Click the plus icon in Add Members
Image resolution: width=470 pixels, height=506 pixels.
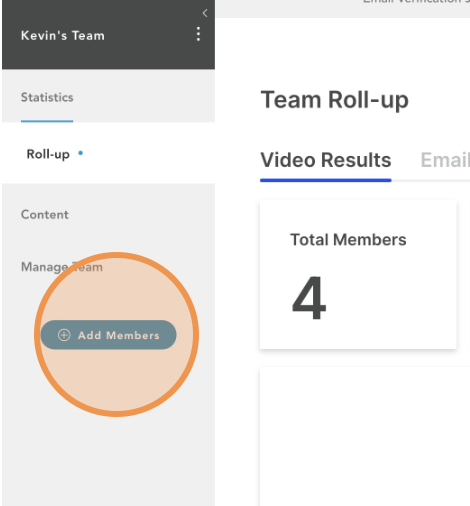(x=64, y=335)
